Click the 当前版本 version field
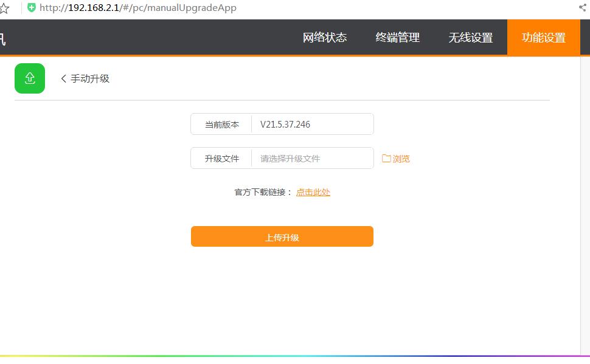The image size is (590, 364). 221,124
